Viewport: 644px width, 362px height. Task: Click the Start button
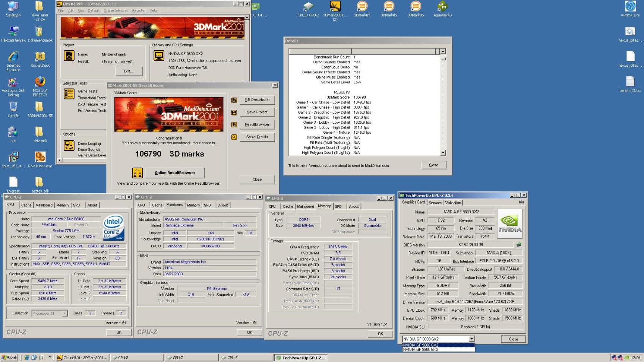[9, 358]
